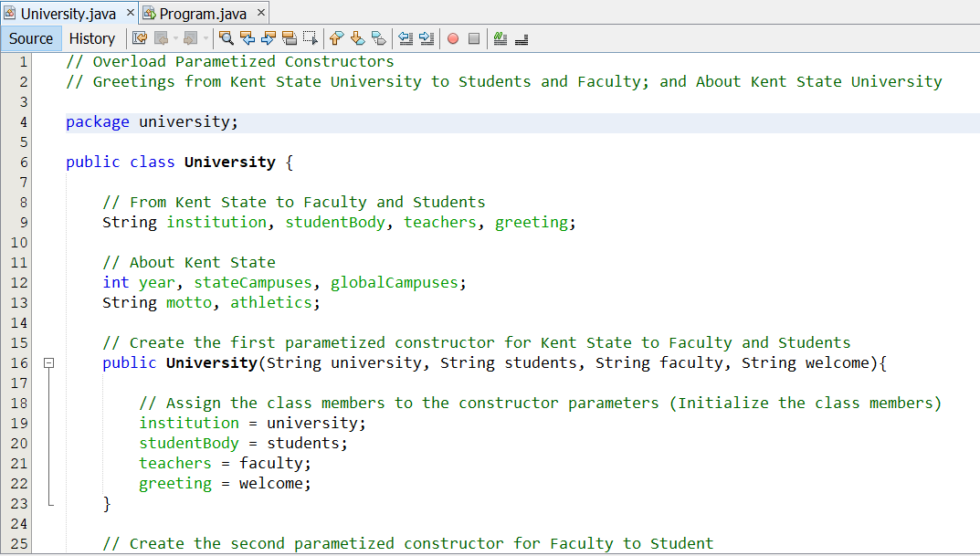Shift line right icon
Screen dimensions: 980x556
(x=427, y=38)
